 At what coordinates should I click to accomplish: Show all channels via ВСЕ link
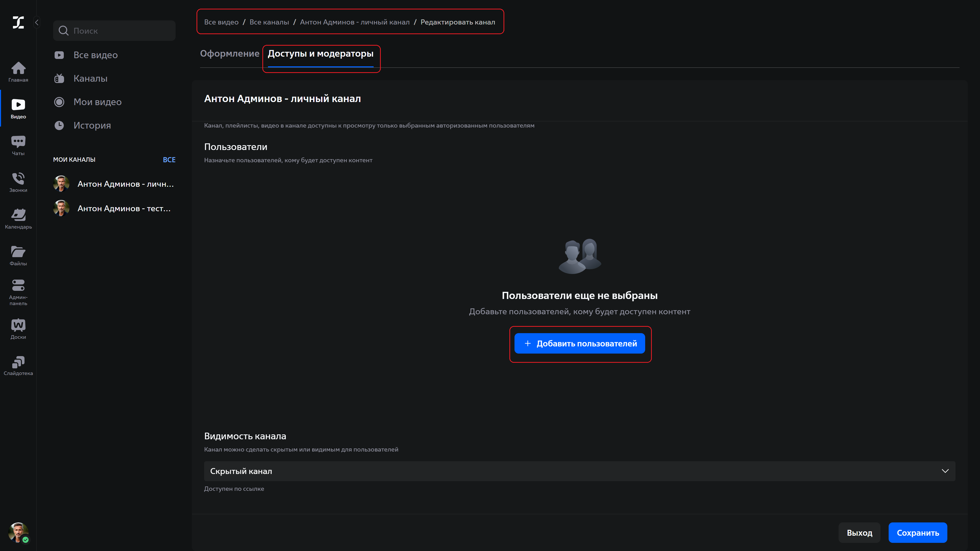click(x=169, y=159)
